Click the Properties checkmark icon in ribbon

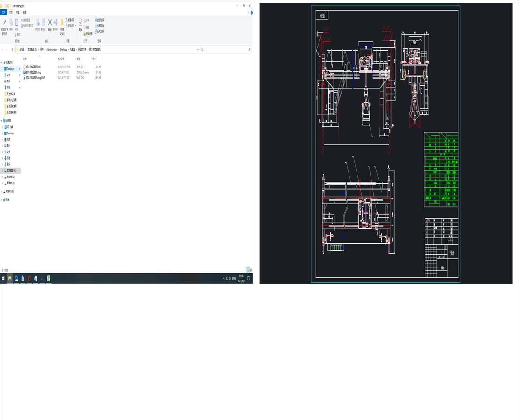(80, 22)
